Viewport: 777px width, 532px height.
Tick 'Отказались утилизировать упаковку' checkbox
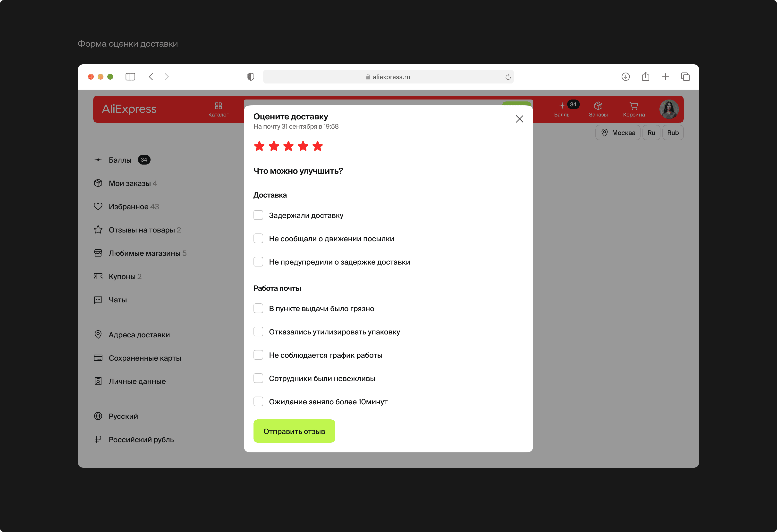pos(258,332)
